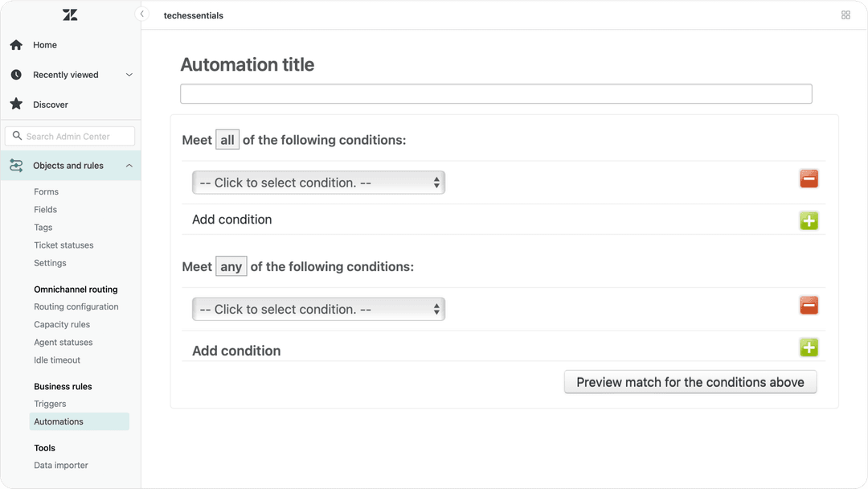Remove the first condition with red minus icon
Screen dimensions: 868x489
(809, 179)
